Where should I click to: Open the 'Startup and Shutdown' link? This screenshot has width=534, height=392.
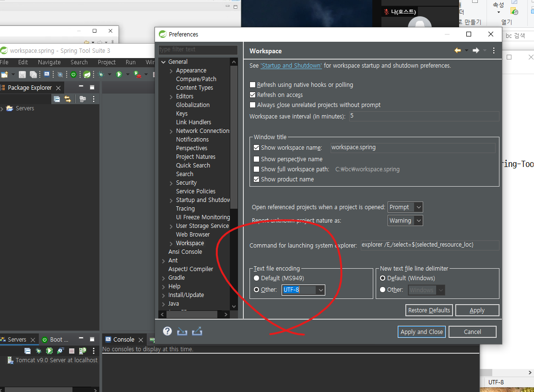[x=291, y=65]
